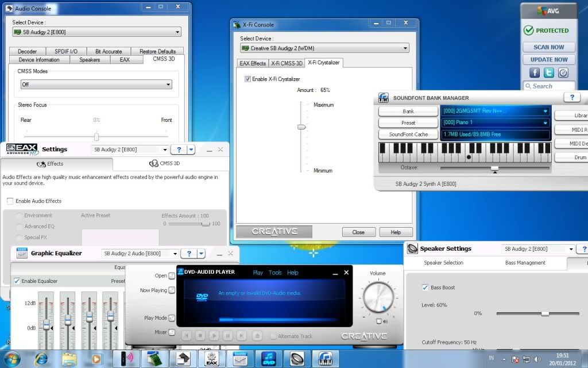The height and width of the screenshot is (368, 588).
Task: Click the Bank button in SoundFont Manager
Action: tap(408, 111)
